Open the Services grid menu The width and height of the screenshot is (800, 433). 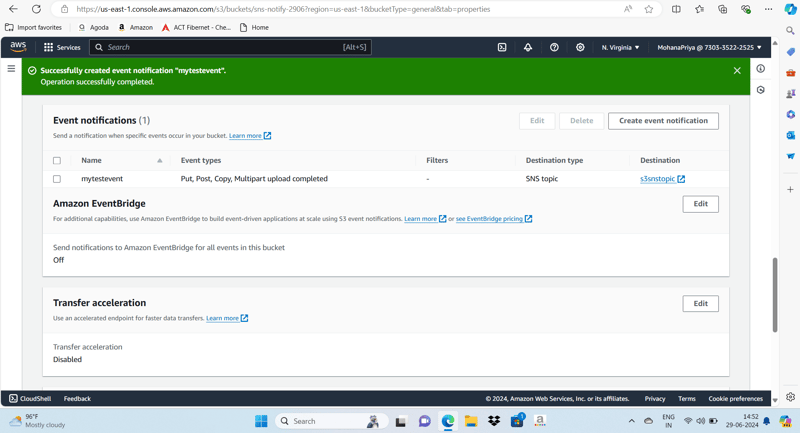click(x=62, y=47)
